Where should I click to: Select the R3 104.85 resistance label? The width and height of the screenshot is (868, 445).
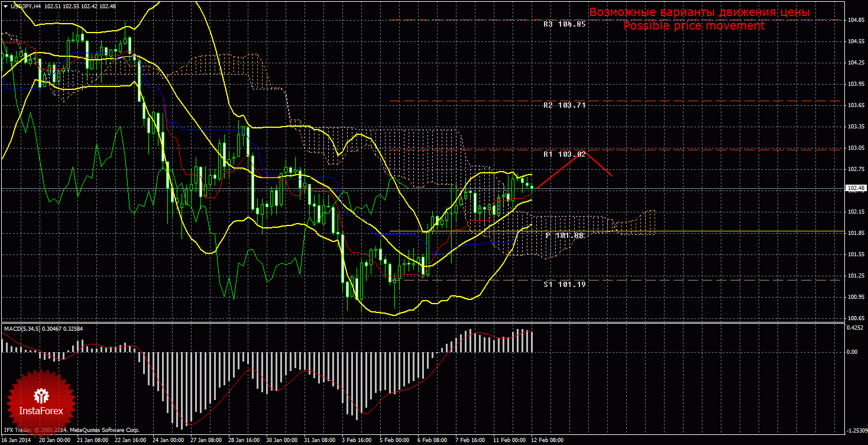[564, 24]
